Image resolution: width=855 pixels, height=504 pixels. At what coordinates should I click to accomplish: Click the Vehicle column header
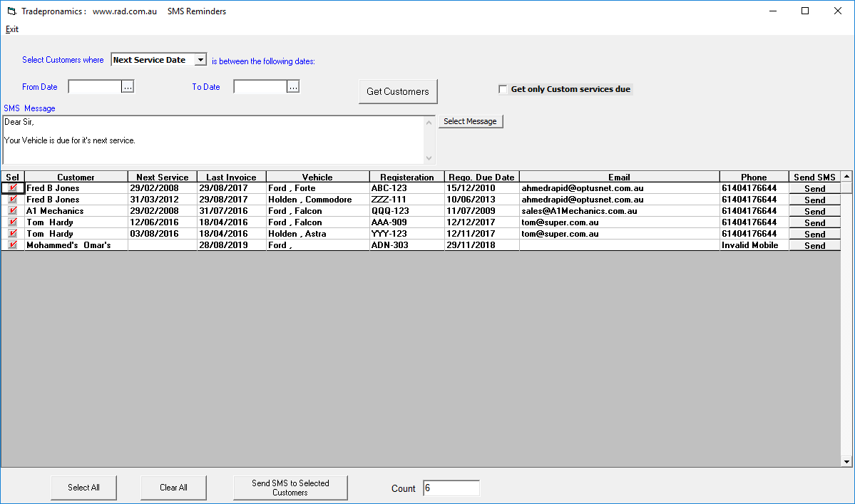[317, 177]
